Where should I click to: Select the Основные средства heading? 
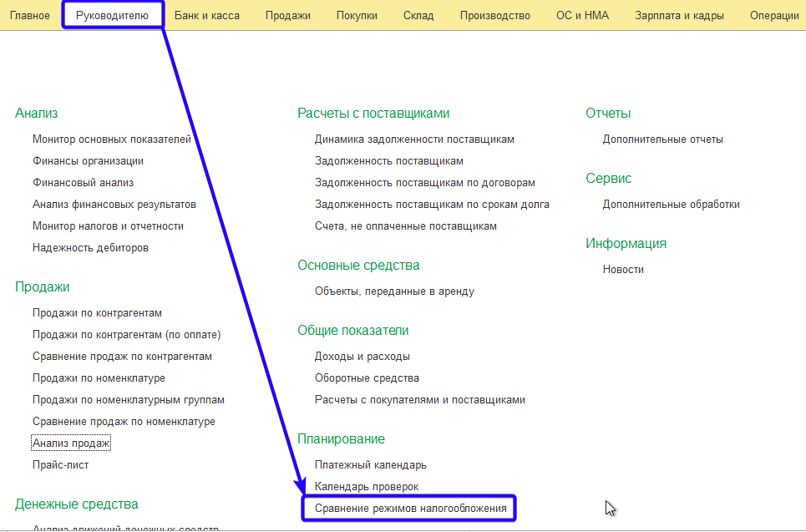(x=358, y=266)
